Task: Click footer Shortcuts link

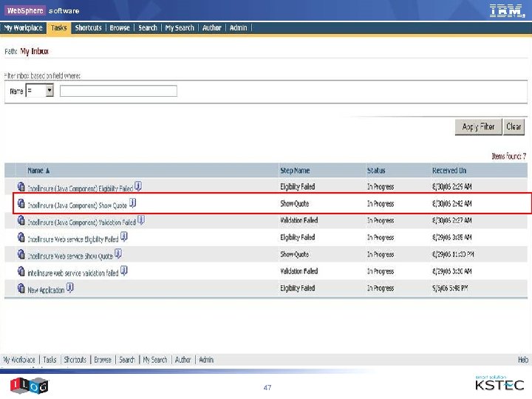Action: (x=75, y=360)
